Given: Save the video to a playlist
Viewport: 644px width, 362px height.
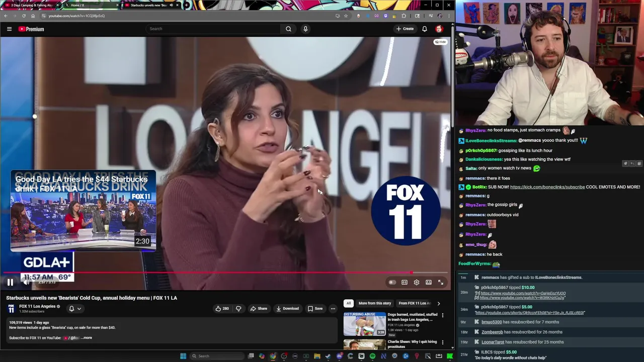Looking at the screenshot, I should click(x=315, y=309).
